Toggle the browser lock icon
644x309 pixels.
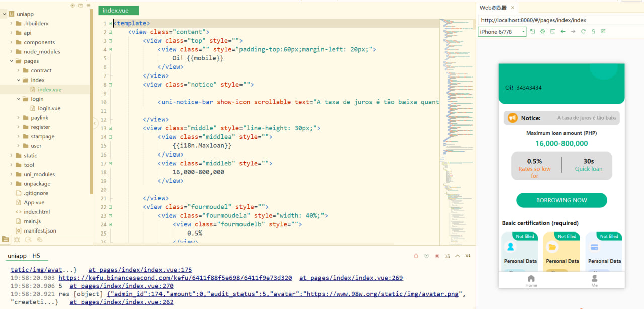(593, 32)
